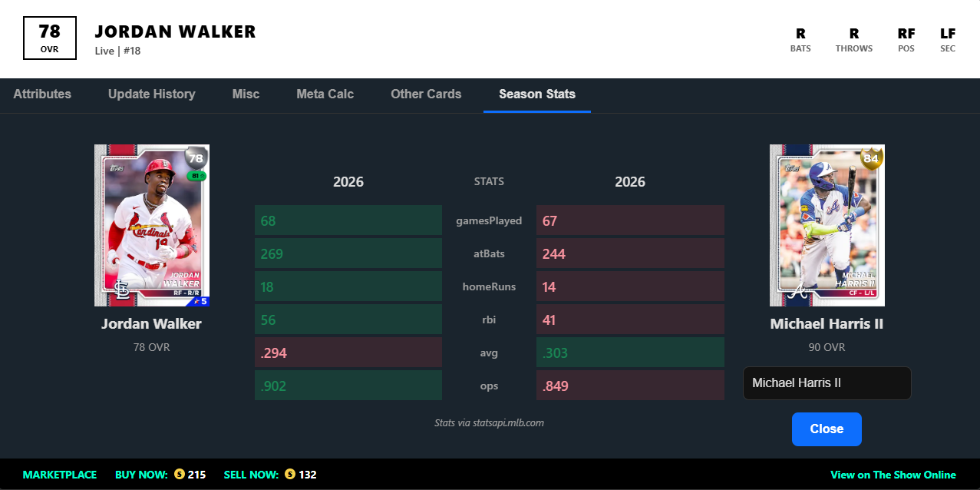Viewport: 980px width, 490px height.
Task: Click the STATS column header
Action: click(489, 182)
